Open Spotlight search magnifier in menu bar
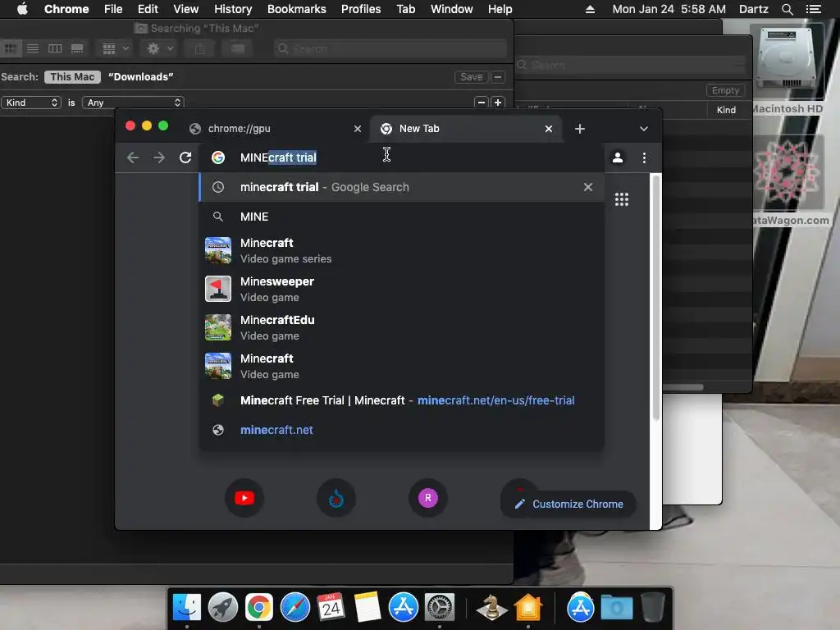The height and width of the screenshot is (630, 840). pos(787,9)
